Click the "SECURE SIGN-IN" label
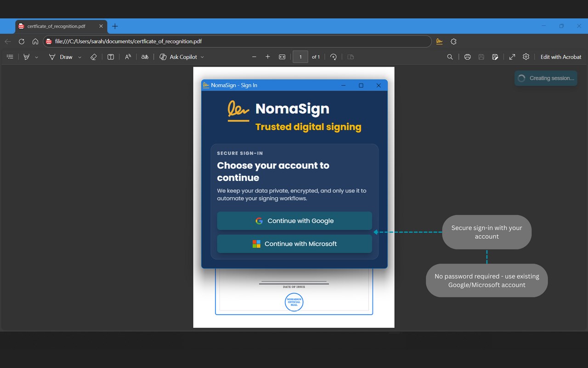Image resolution: width=588 pixels, height=368 pixels. [240, 153]
